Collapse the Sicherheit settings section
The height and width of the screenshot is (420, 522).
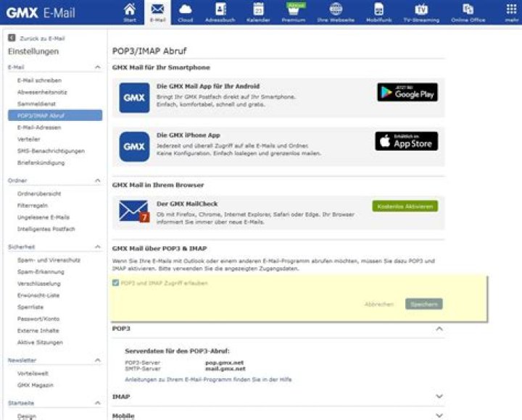(x=98, y=247)
